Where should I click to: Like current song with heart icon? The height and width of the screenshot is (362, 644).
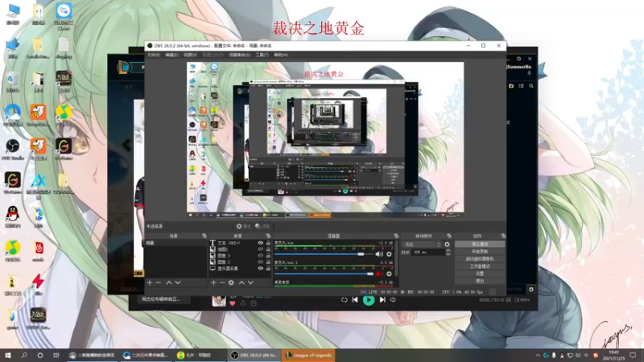(x=233, y=303)
